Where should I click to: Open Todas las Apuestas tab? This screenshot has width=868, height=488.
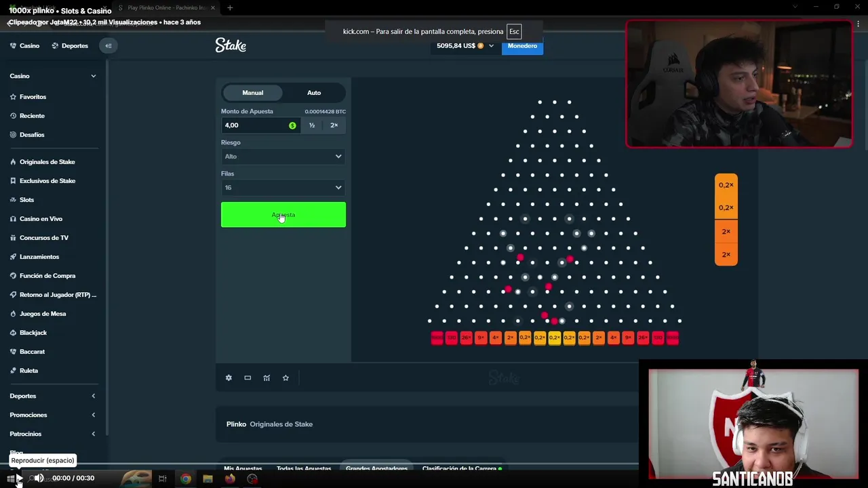(x=304, y=468)
